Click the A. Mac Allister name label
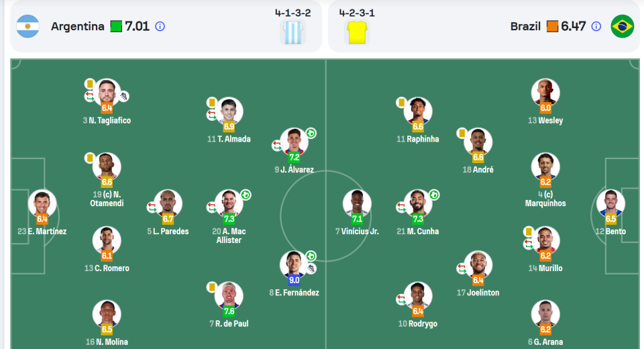Screen dimensions: 644x349 pyautogui.click(x=229, y=236)
